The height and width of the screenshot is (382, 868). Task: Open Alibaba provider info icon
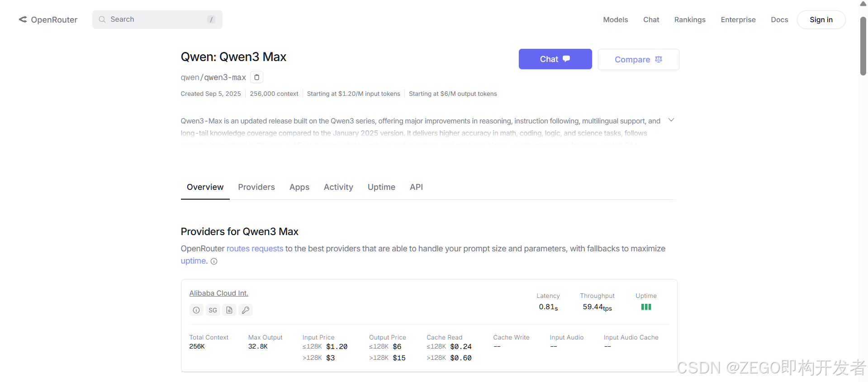(196, 310)
